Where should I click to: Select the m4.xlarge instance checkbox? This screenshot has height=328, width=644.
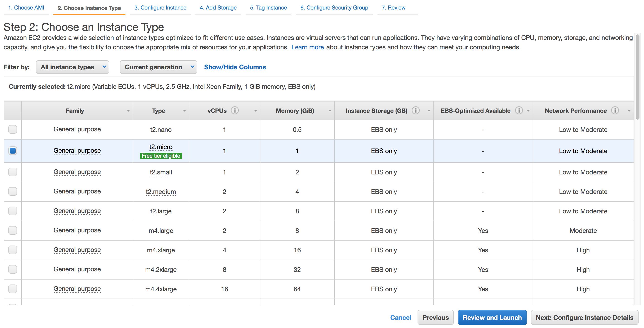(12, 250)
